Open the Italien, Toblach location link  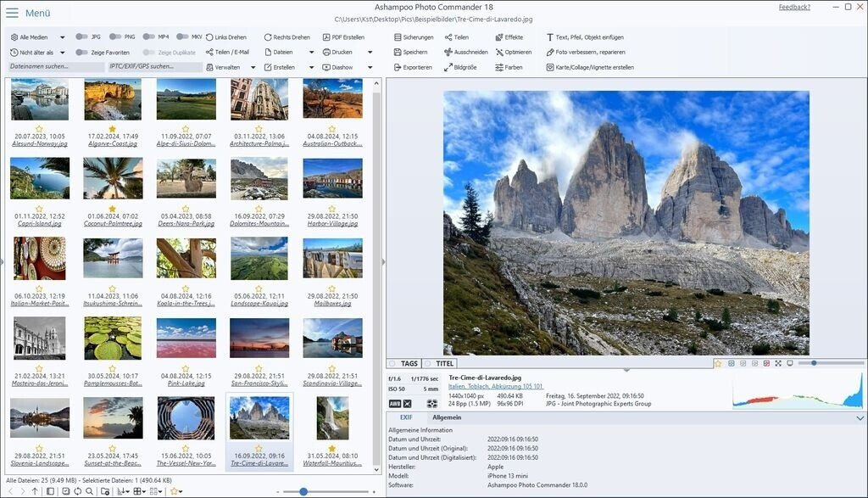(x=496, y=386)
